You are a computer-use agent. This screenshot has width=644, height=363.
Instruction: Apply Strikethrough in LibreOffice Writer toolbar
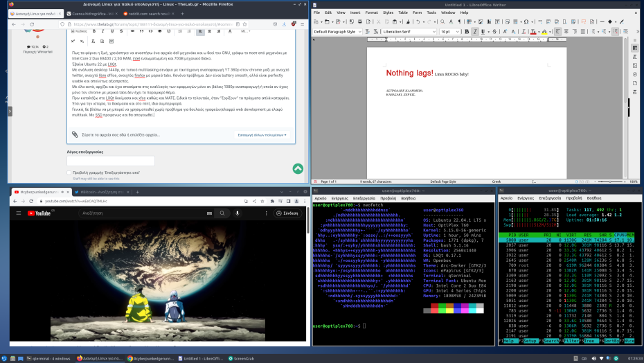click(494, 32)
